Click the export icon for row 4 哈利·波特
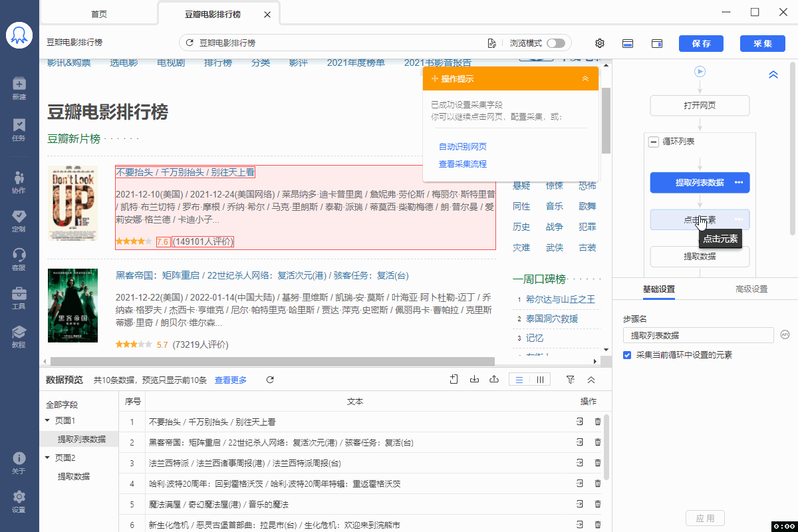Viewport: 798px width, 532px height. click(x=580, y=483)
